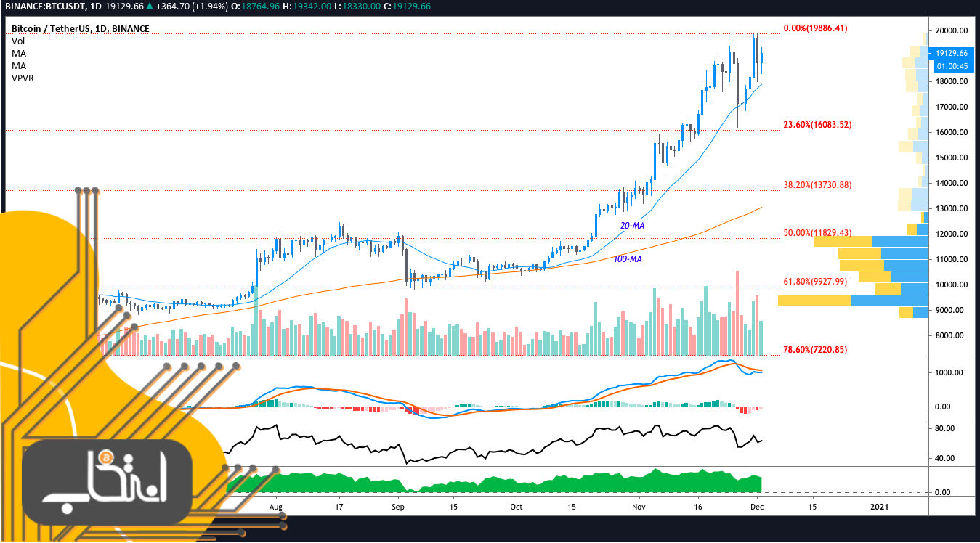Click 18000.00 on the price axis

click(x=952, y=81)
